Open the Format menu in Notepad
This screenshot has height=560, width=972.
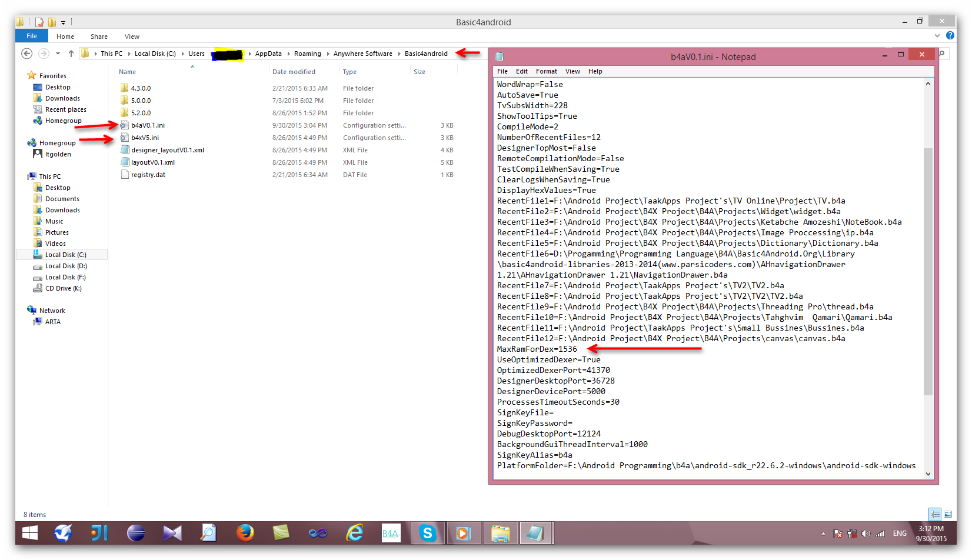tap(546, 71)
